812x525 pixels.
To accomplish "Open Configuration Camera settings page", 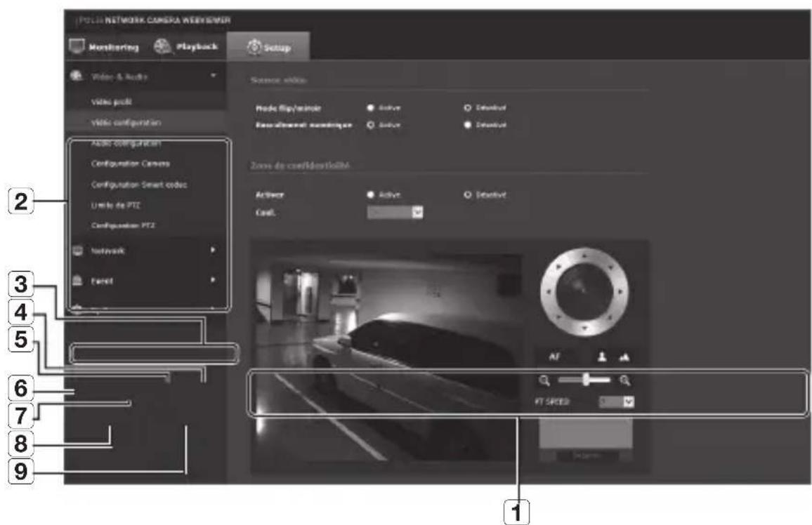I will point(130,164).
